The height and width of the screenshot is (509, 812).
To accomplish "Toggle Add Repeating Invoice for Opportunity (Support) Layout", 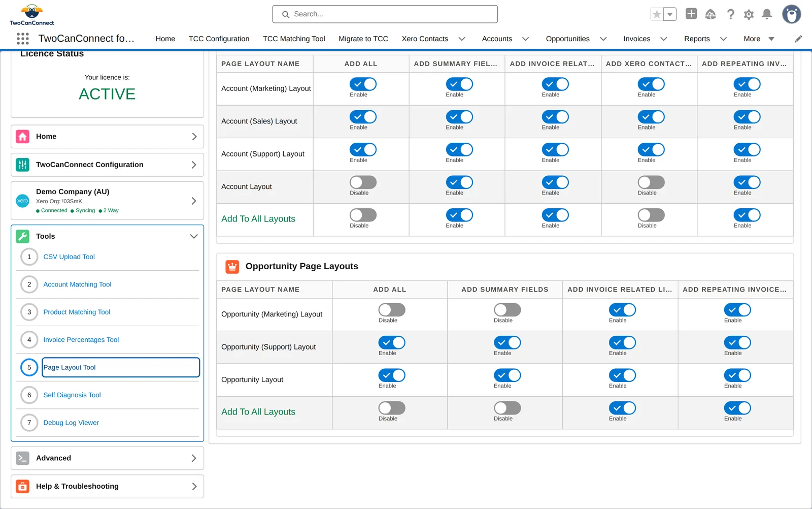I will (x=737, y=343).
